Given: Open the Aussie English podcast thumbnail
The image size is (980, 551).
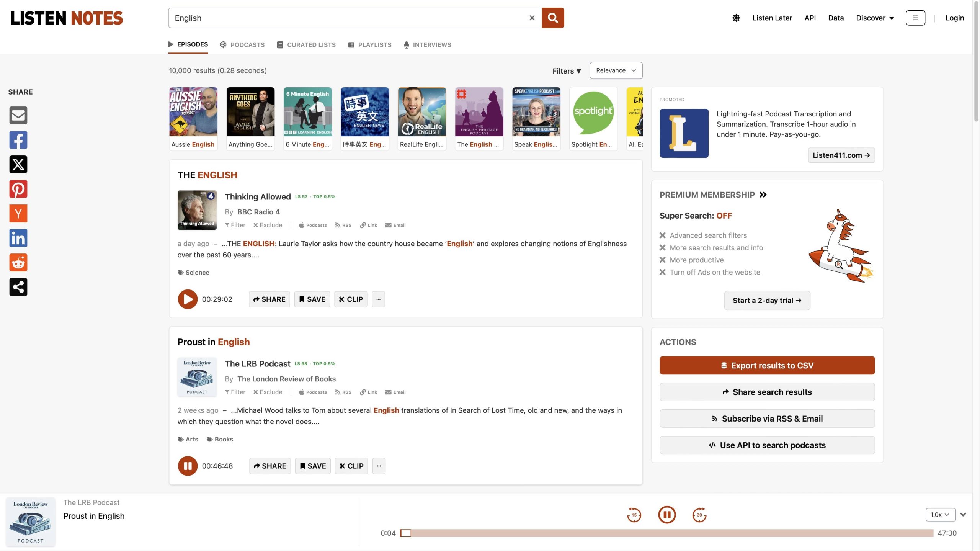Looking at the screenshot, I should click(193, 112).
